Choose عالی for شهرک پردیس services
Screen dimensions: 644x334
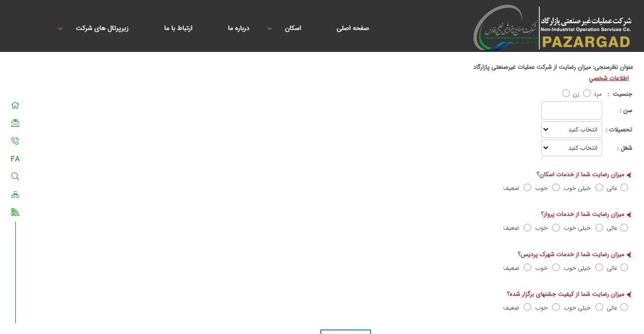click(x=624, y=267)
